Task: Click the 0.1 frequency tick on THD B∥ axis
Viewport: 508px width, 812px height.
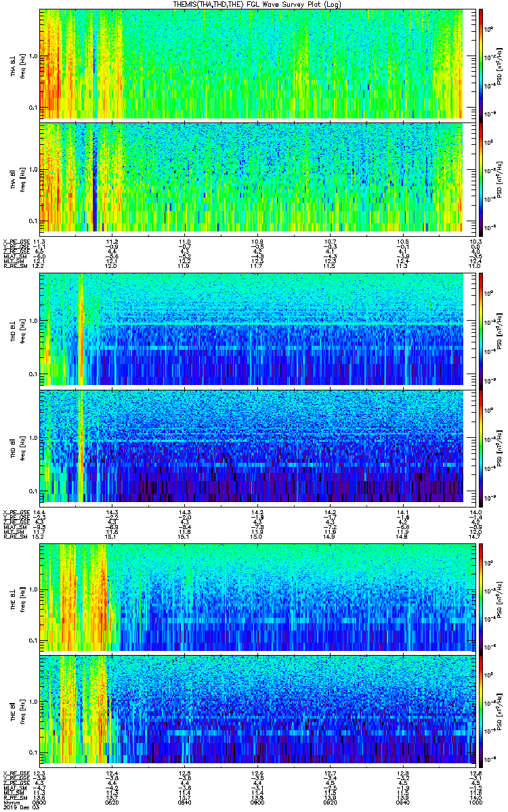Action: click(x=33, y=491)
